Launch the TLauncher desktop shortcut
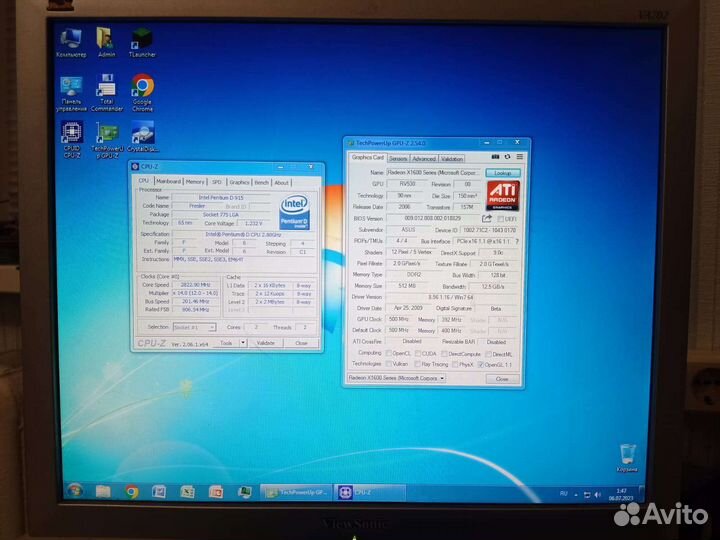 [142, 42]
